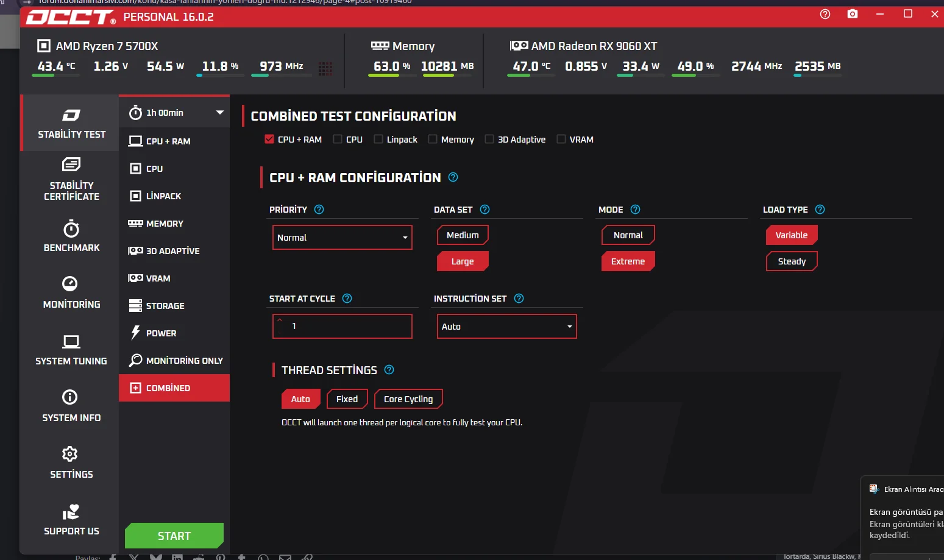Click the AMD Radeon RX 9060 XT GPU icon

tap(519, 46)
